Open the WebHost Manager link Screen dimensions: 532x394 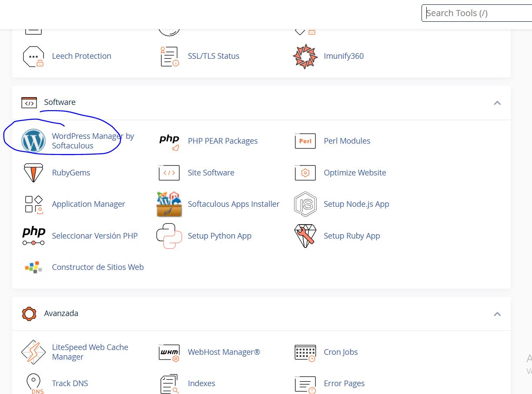click(x=224, y=352)
